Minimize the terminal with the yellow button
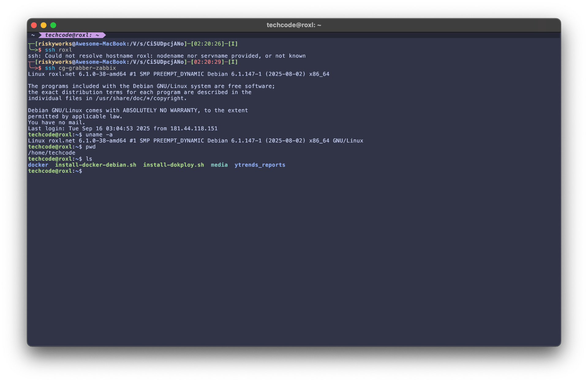The height and width of the screenshot is (382, 588). click(x=43, y=25)
